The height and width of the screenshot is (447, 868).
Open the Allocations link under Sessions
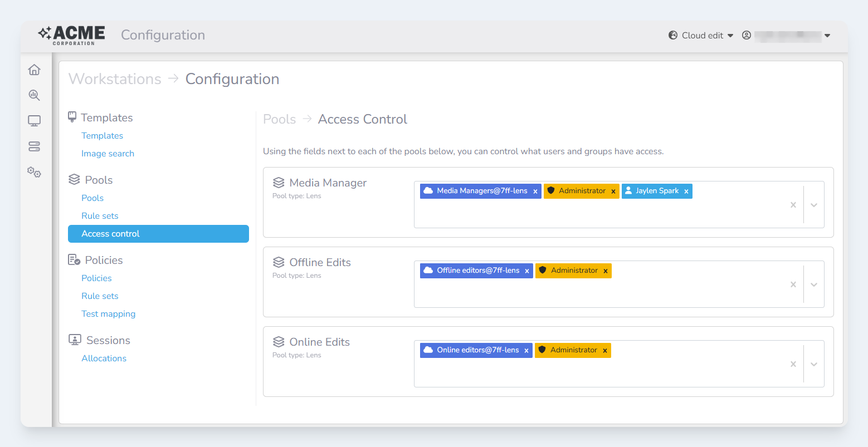click(x=104, y=358)
